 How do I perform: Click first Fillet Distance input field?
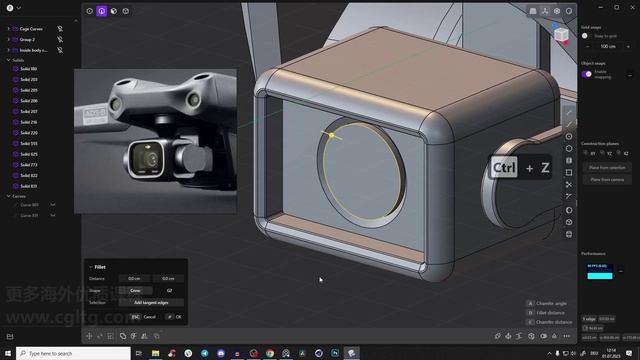[134, 278]
